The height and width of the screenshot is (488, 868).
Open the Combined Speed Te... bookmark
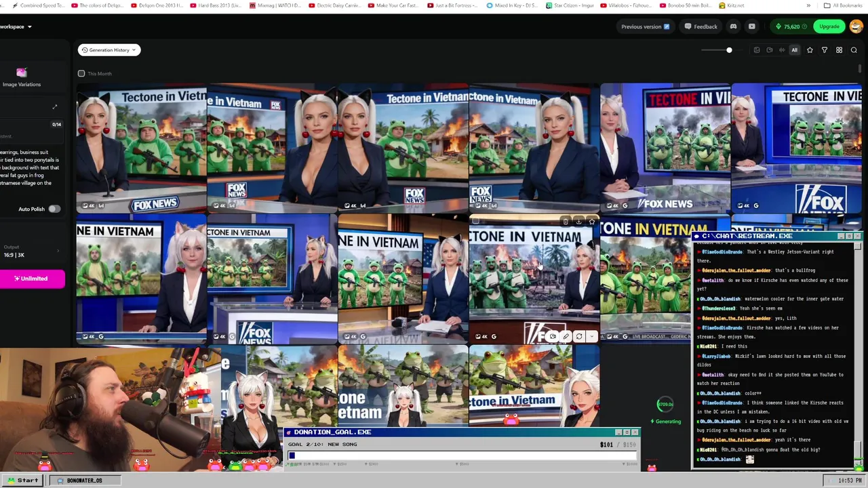point(39,5)
